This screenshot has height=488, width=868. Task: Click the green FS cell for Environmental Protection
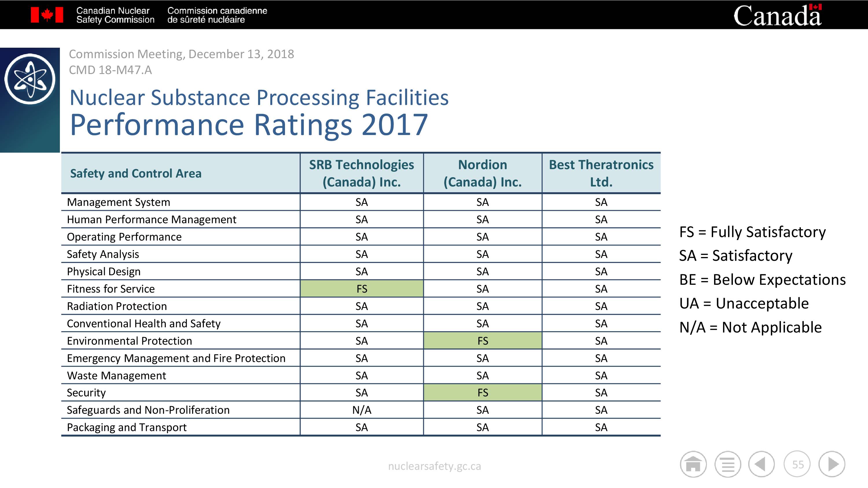483,341
